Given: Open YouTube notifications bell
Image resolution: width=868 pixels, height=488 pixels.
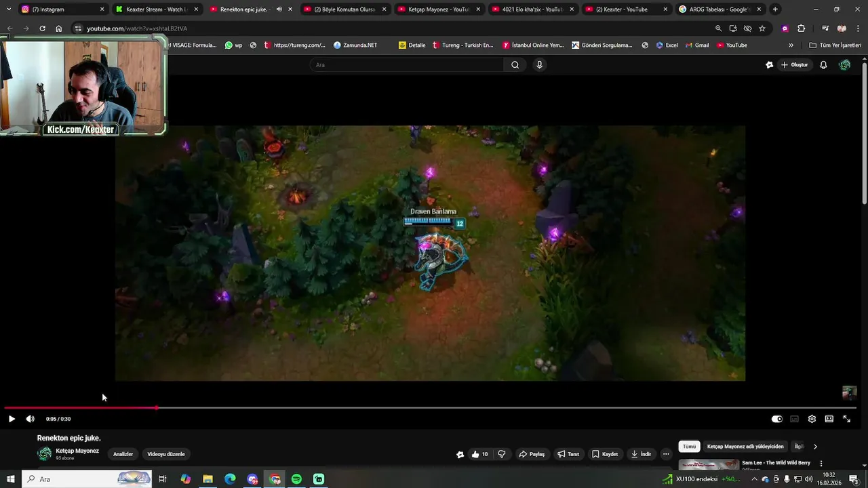Looking at the screenshot, I should point(823,64).
